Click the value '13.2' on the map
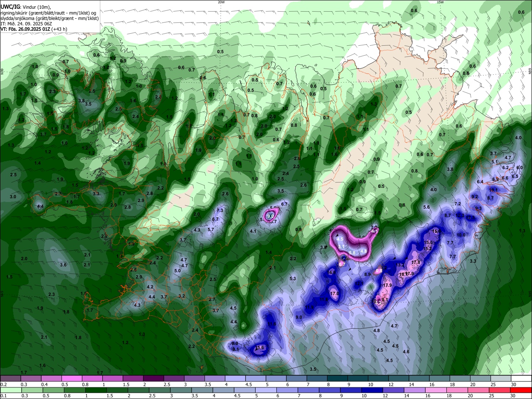The height and width of the screenshot is (399, 532). coord(400,265)
